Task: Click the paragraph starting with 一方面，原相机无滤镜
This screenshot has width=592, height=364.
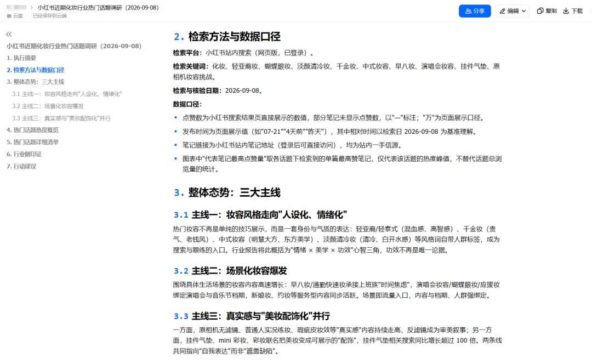Action: [x=338, y=340]
